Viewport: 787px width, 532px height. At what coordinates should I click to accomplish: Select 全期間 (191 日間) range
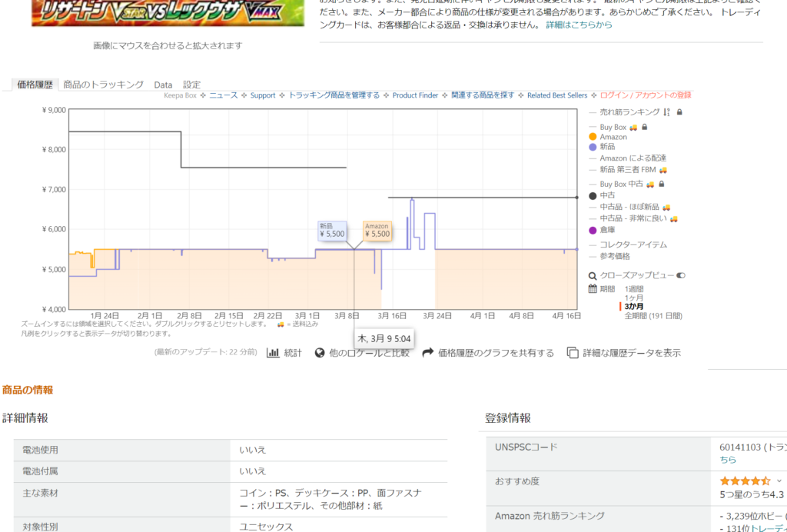(x=653, y=316)
